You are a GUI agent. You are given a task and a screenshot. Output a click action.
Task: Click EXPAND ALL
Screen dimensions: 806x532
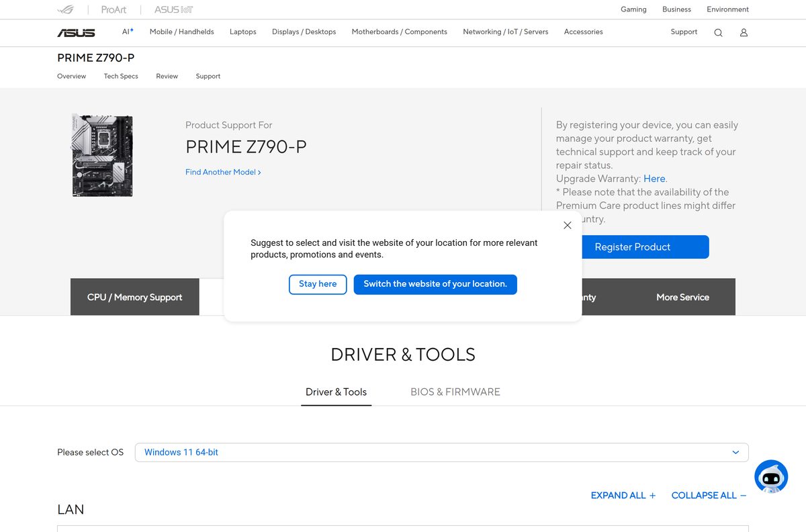click(623, 495)
